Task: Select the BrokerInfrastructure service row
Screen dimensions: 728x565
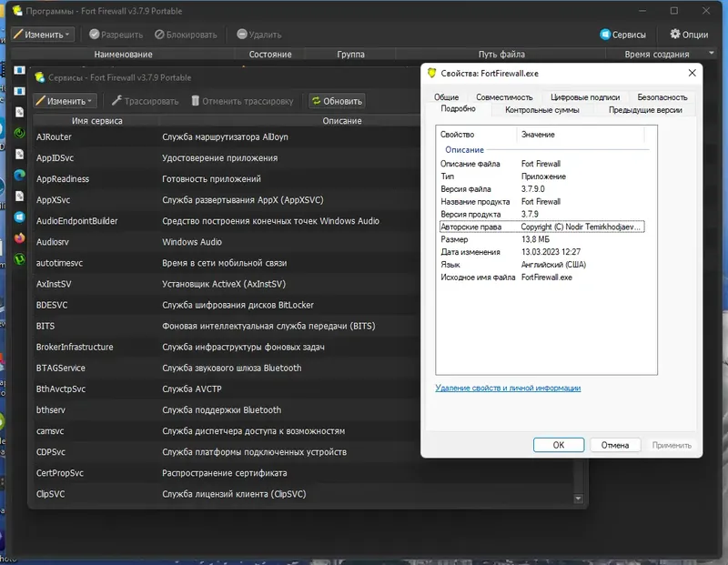Action: coord(227,347)
